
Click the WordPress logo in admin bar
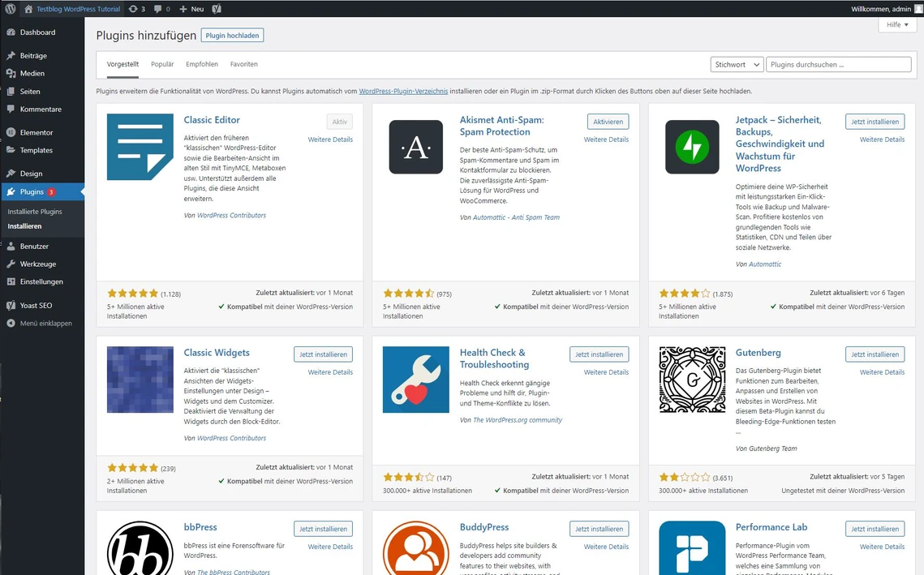(10, 9)
